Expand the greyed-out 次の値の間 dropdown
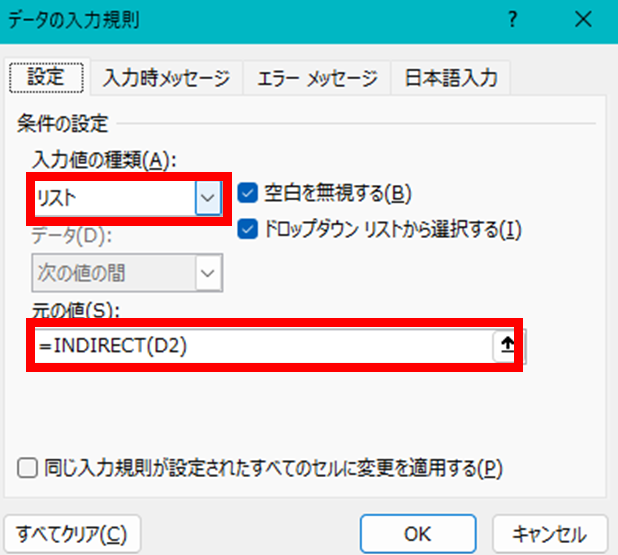 pos(208,271)
